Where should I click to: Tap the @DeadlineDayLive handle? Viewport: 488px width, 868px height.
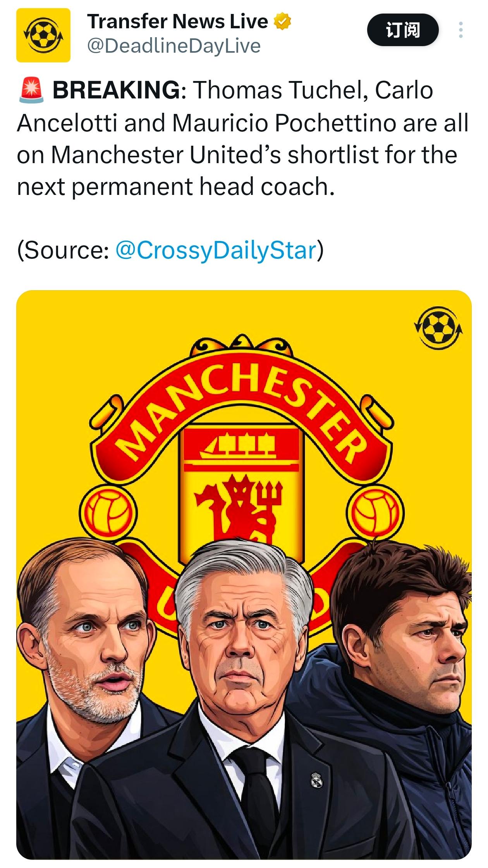174,46
